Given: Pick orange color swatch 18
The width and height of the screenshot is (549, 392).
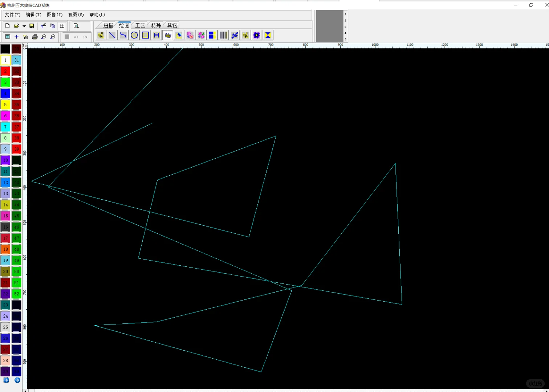Looking at the screenshot, I should point(5,249).
